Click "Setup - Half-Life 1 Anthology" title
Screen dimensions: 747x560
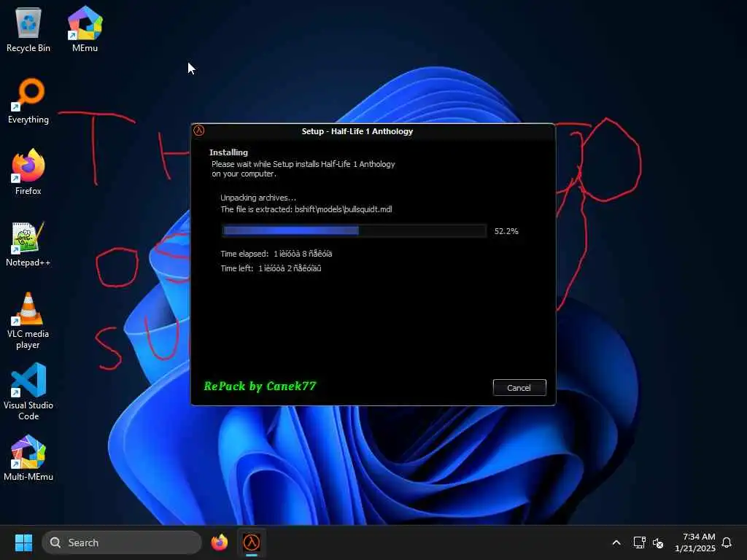(x=357, y=131)
